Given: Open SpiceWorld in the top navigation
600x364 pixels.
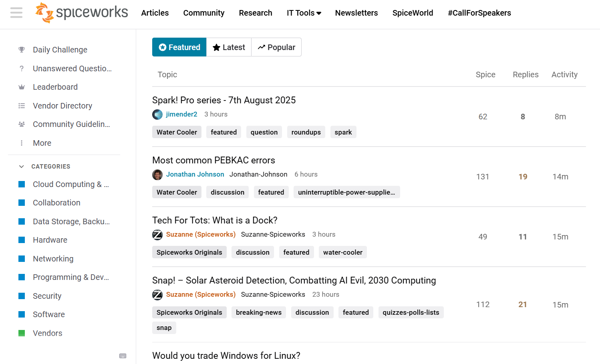Looking at the screenshot, I should pyautogui.click(x=413, y=13).
